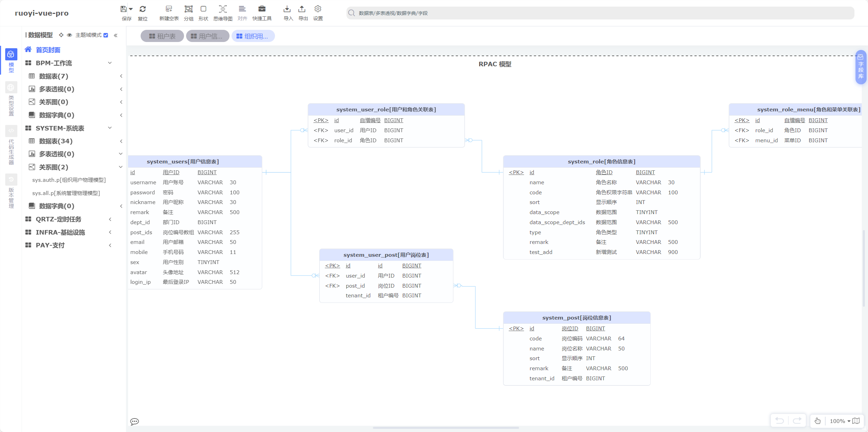Collapse the BPM-工作流 group
The width and height of the screenshot is (868, 432).
[110, 63]
